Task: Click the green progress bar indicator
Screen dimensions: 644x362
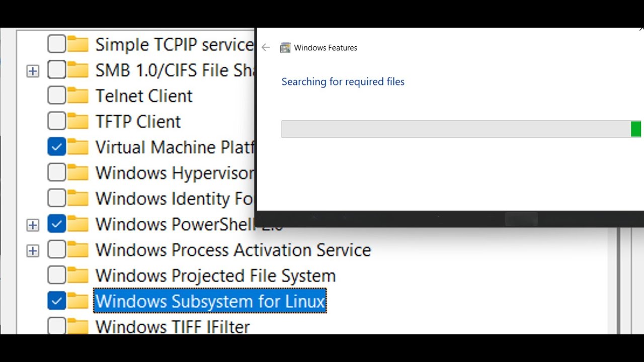Action: tap(636, 129)
